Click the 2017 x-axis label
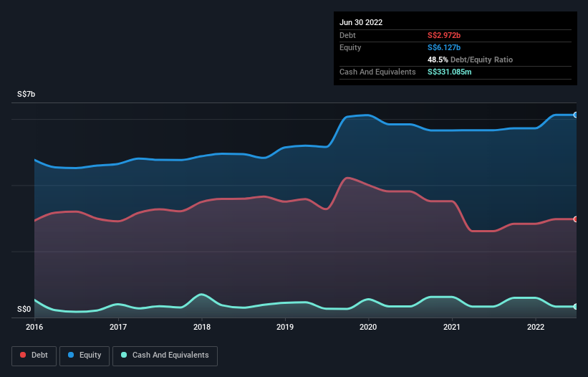The image size is (588, 377). 118,327
